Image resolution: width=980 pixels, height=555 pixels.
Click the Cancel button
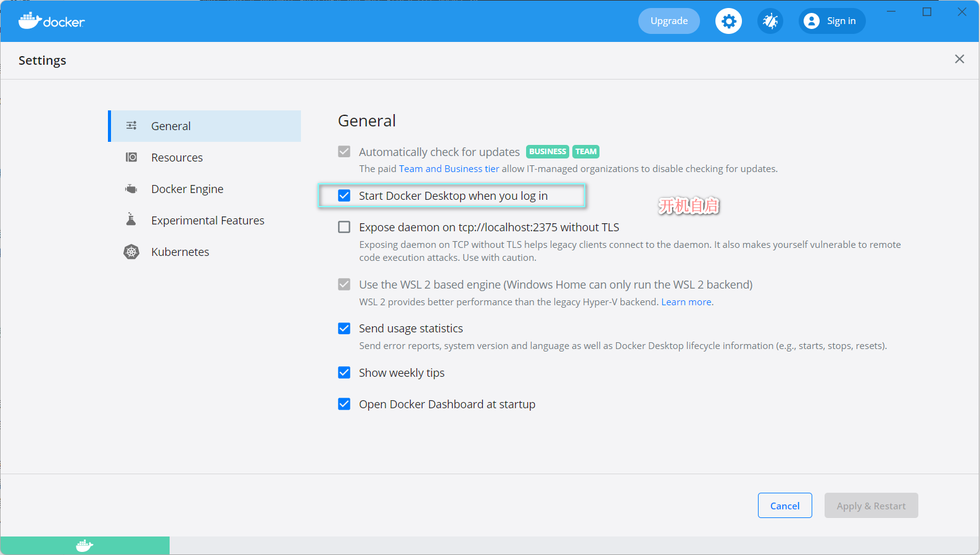pos(784,506)
